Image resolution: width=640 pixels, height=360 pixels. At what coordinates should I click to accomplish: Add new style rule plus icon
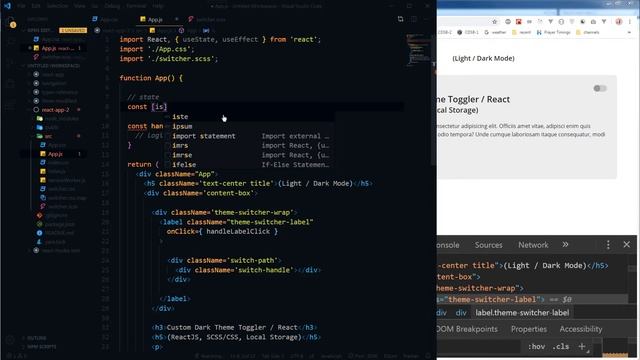point(582,346)
